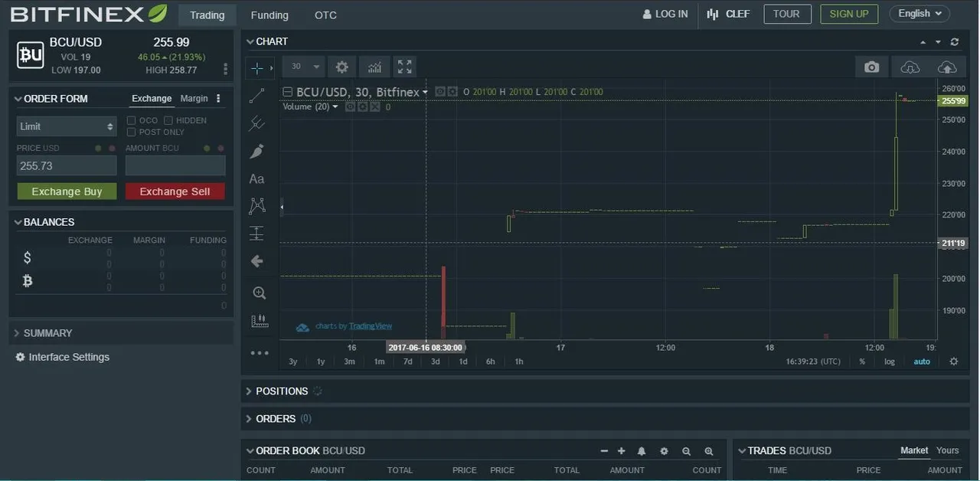The width and height of the screenshot is (980, 481).
Task: Save chart layout with cloud upload icon
Action: (947, 67)
